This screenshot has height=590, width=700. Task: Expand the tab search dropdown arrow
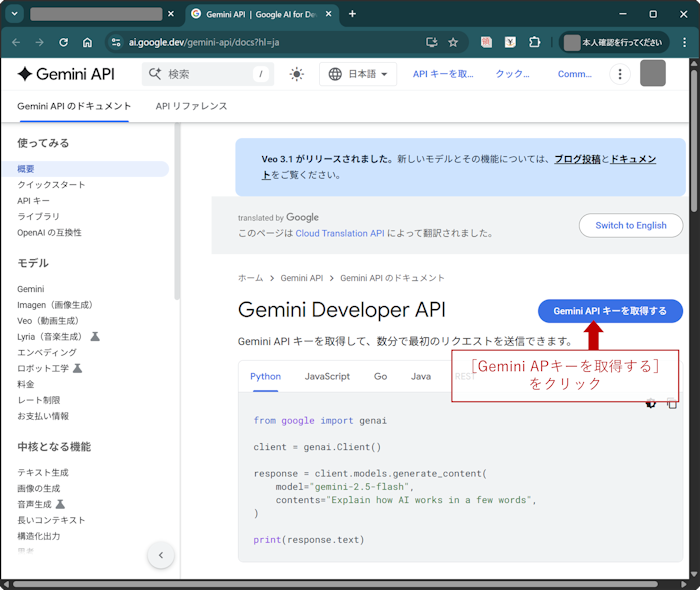pyautogui.click(x=14, y=14)
